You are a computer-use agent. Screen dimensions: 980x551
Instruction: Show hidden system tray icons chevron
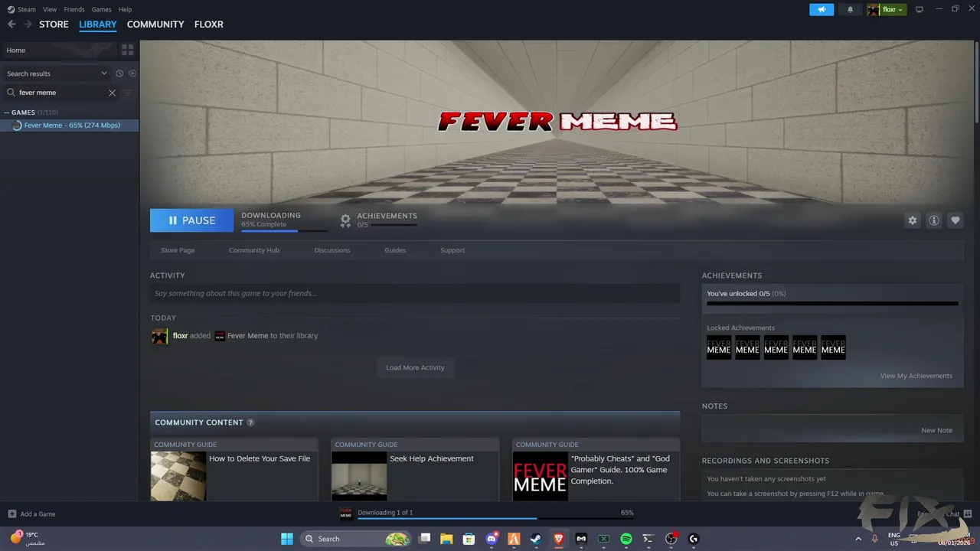click(858, 539)
